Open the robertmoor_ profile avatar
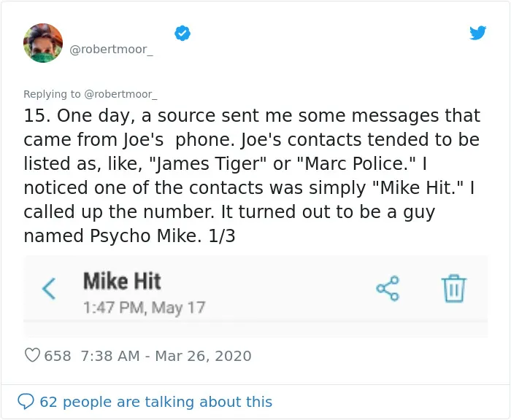This screenshot has width=511, height=420. [43, 43]
